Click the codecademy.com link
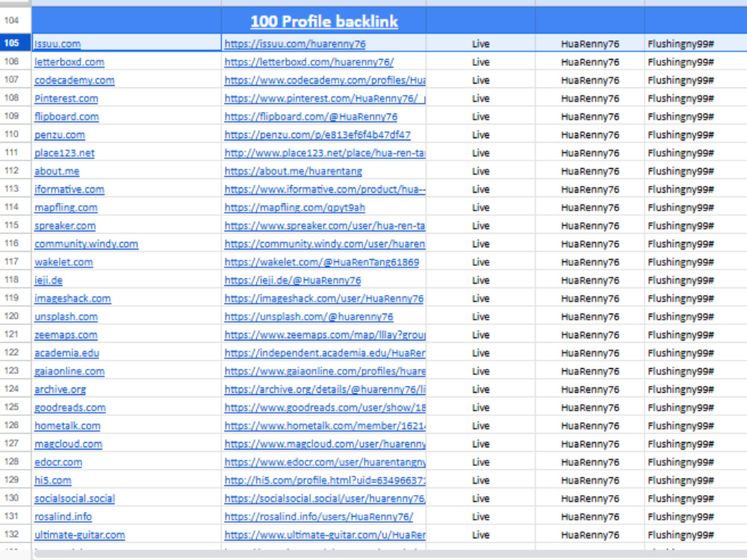 pyautogui.click(x=74, y=80)
